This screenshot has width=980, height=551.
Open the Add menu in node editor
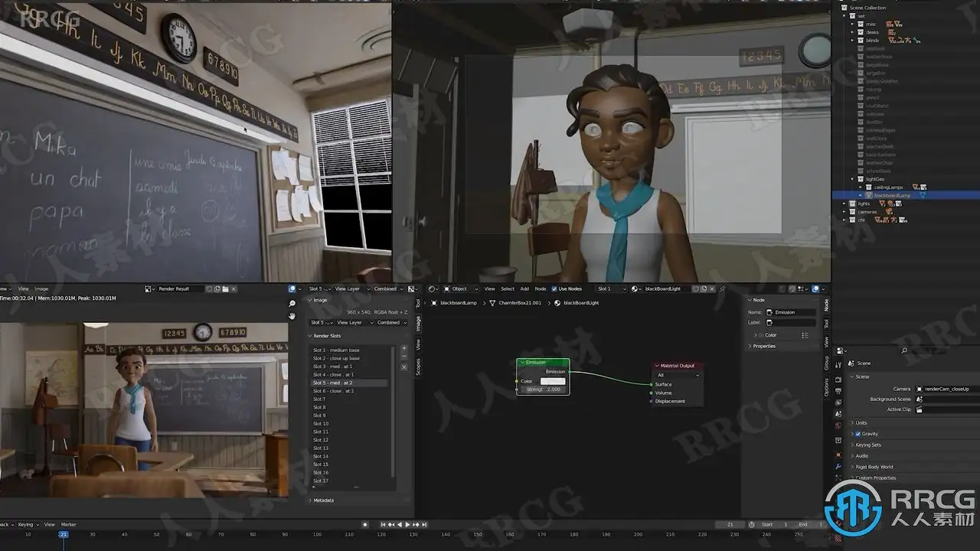(524, 289)
